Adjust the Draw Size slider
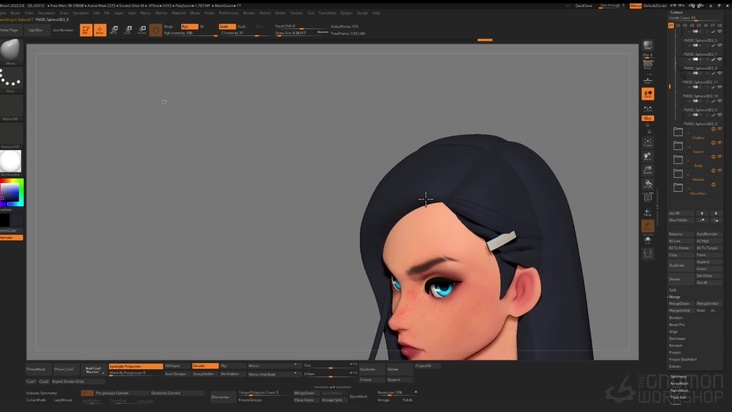 pyautogui.click(x=302, y=34)
